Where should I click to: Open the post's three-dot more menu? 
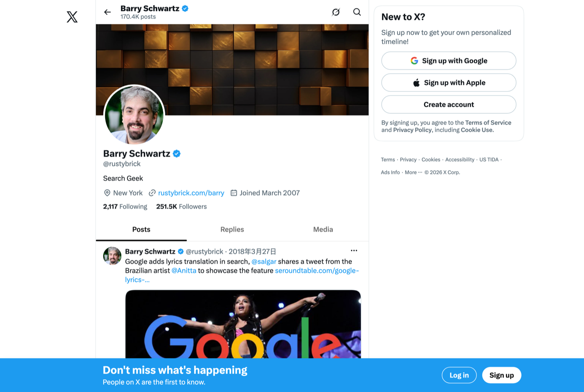354,251
